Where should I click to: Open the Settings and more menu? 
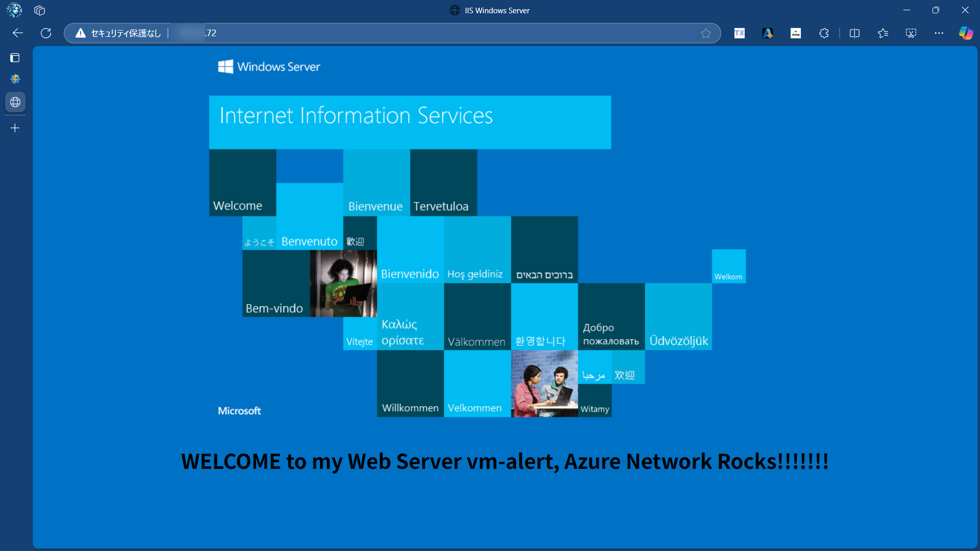click(939, 33)
